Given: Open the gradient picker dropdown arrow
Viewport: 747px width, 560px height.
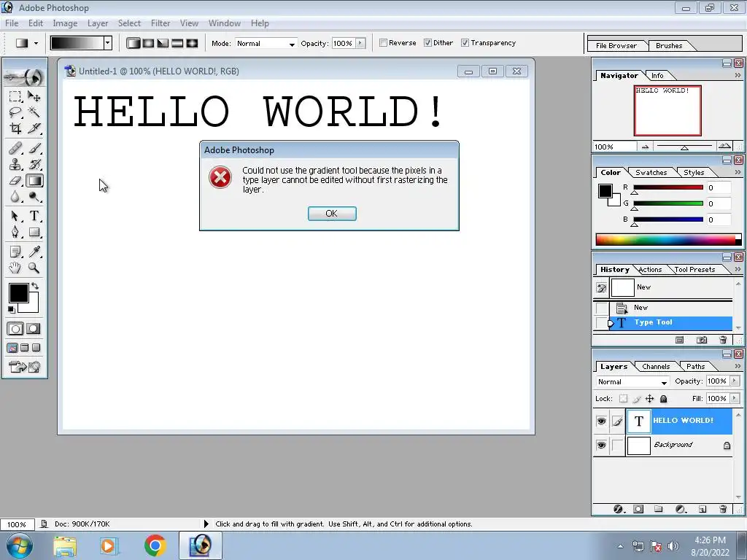Looking at the screenshot, I should coord(108,43).
